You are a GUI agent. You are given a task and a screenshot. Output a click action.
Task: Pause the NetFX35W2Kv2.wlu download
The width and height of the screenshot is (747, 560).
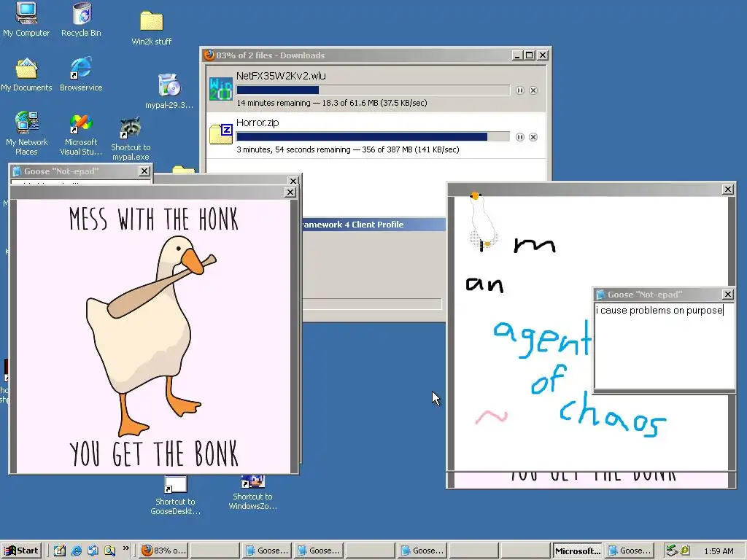(x=519, y=90)
